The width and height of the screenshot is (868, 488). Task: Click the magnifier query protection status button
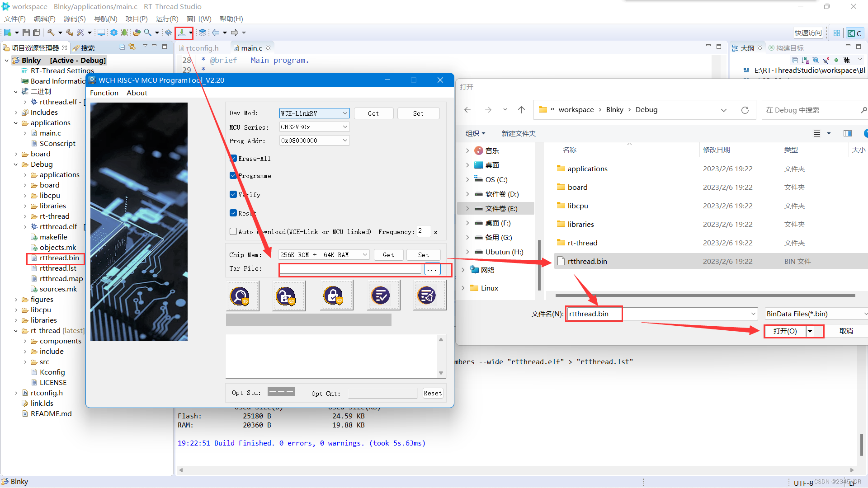point(242,296)
